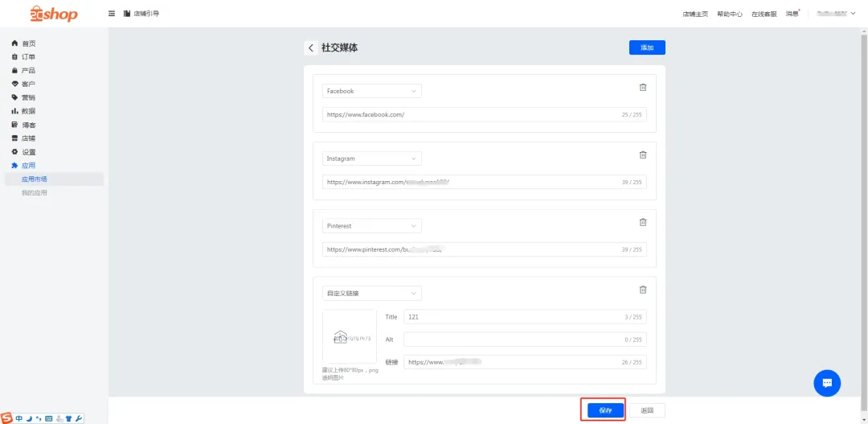
Task: Open 在线客服 link in header
Action: point(764,14)
